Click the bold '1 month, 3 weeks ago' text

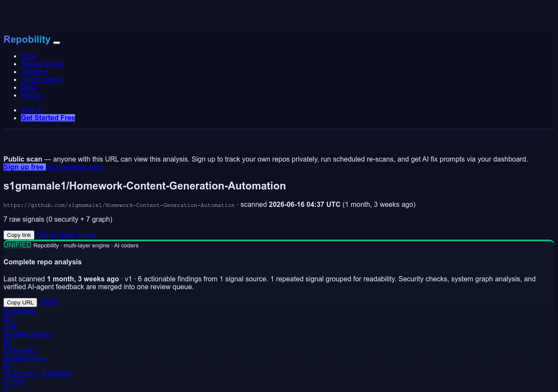(83, 279)
